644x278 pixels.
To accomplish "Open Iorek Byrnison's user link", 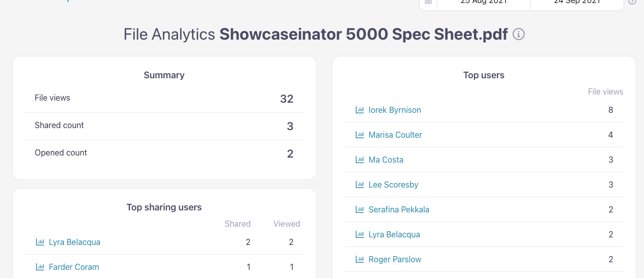I will point(395,110).
